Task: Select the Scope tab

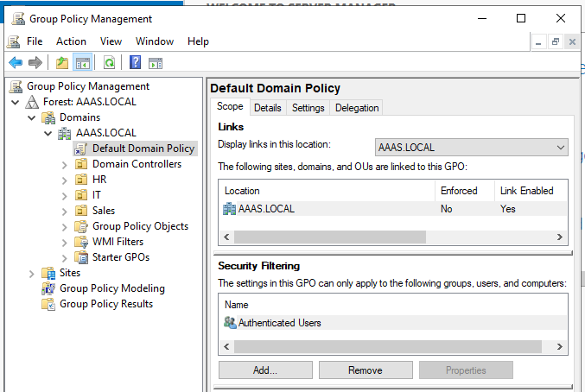Action: tap(230, 106)
